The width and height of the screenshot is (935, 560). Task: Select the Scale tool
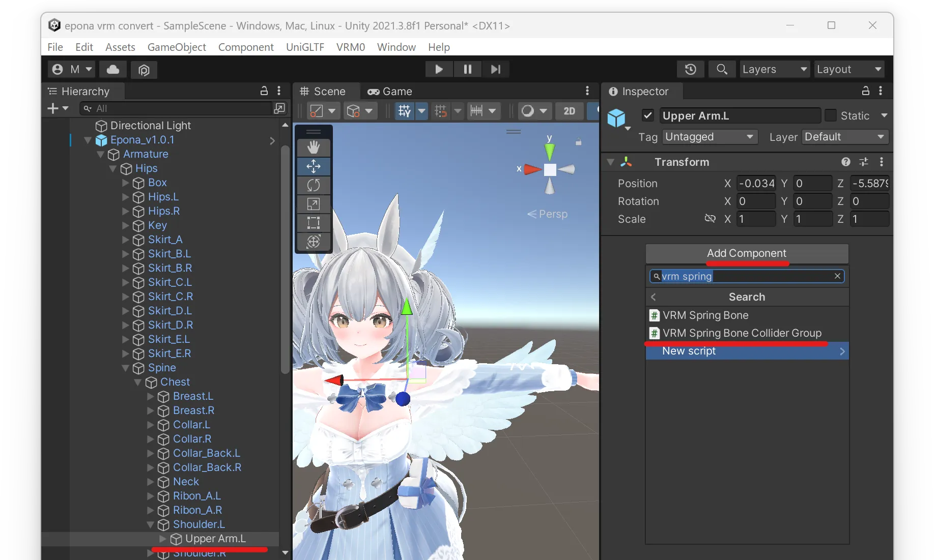click(314, 204)
